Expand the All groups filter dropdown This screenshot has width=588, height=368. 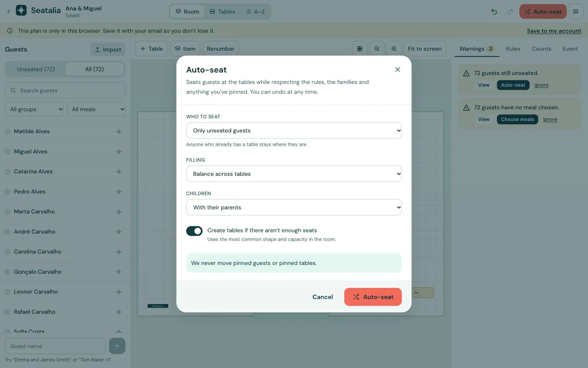34,109
